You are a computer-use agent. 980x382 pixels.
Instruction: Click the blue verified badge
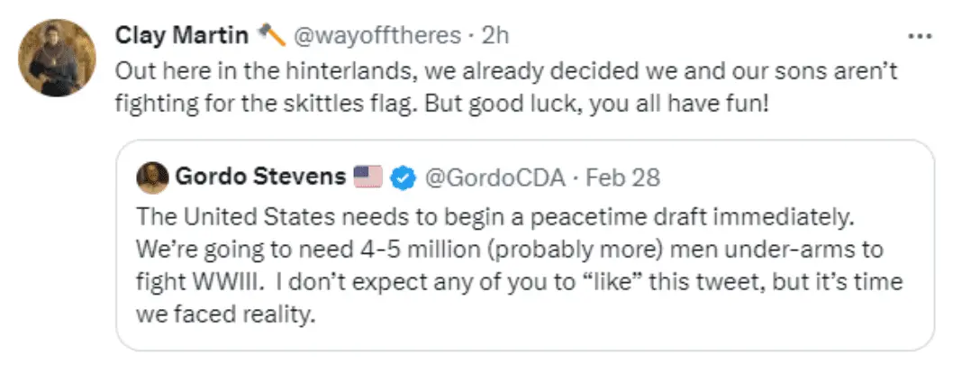click(x=404, y=177)
